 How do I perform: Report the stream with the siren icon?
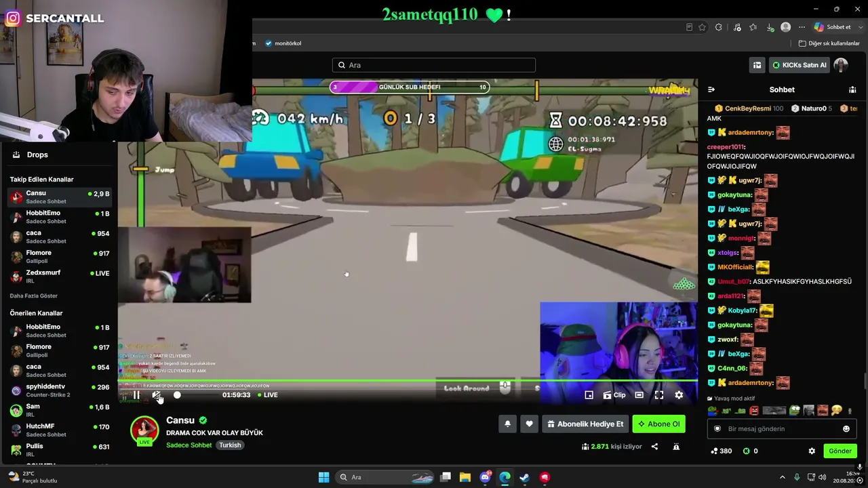point(676,447)
